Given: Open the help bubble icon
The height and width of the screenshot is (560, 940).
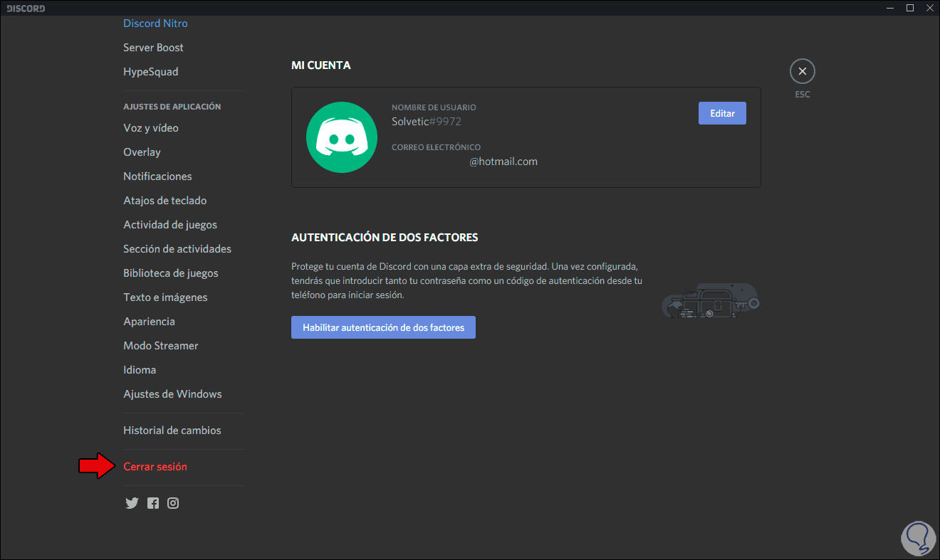Looking at the screenshot, I should point(918,539).
